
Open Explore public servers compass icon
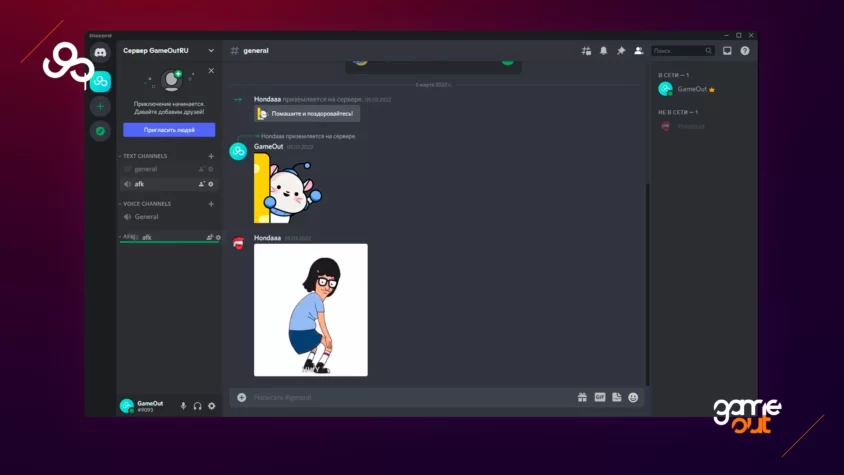click(x=100, y=131)
